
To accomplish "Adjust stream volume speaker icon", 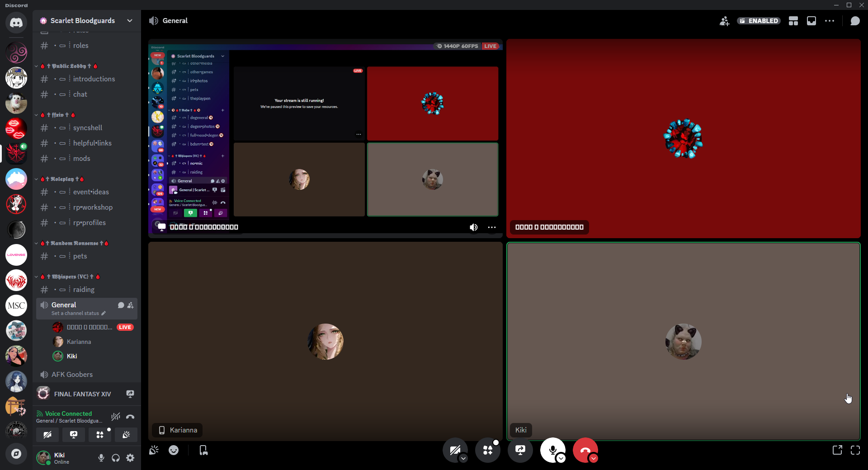I will click(x=473, y=227).
